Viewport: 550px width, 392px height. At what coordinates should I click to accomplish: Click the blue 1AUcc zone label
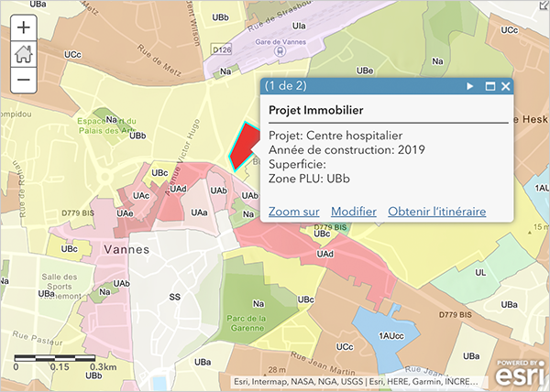pos(391,336)
